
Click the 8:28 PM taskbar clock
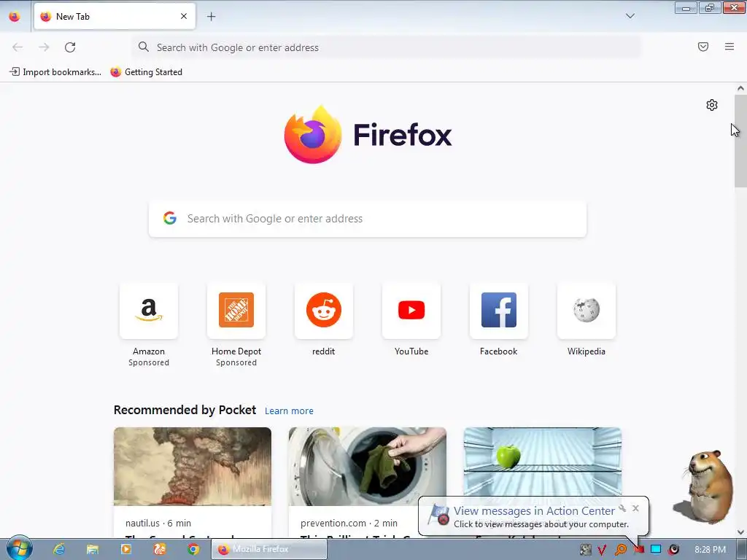[x=710, y=550]
